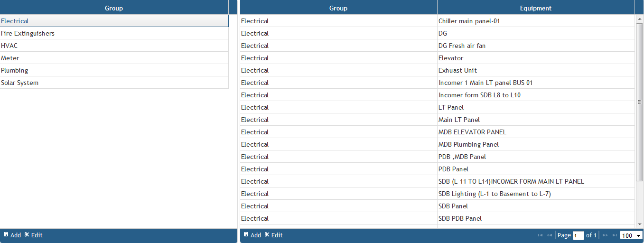
Task: Sort by the Equipment column header
Action: point(536,8)
